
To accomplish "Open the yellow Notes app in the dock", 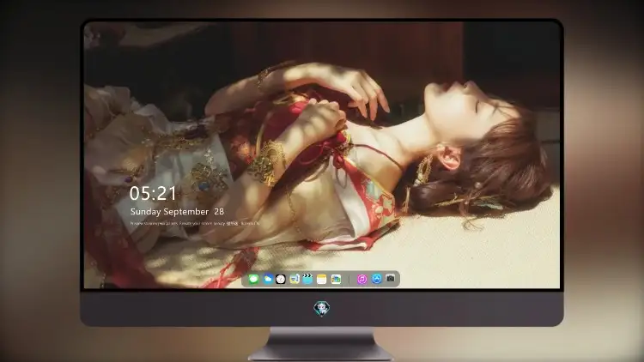I will tap(322, 279).
